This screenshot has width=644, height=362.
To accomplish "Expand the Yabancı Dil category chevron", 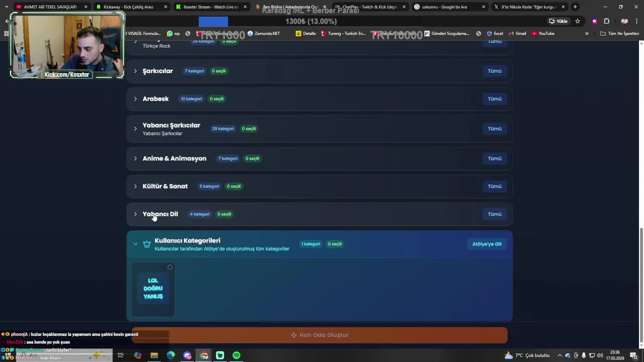I will (135, 214).
